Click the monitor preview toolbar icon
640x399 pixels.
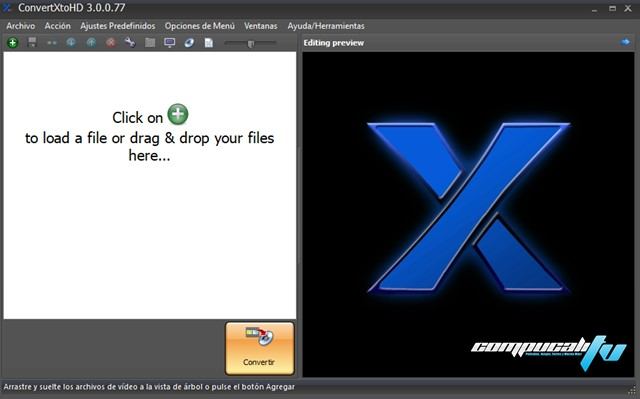169,42
